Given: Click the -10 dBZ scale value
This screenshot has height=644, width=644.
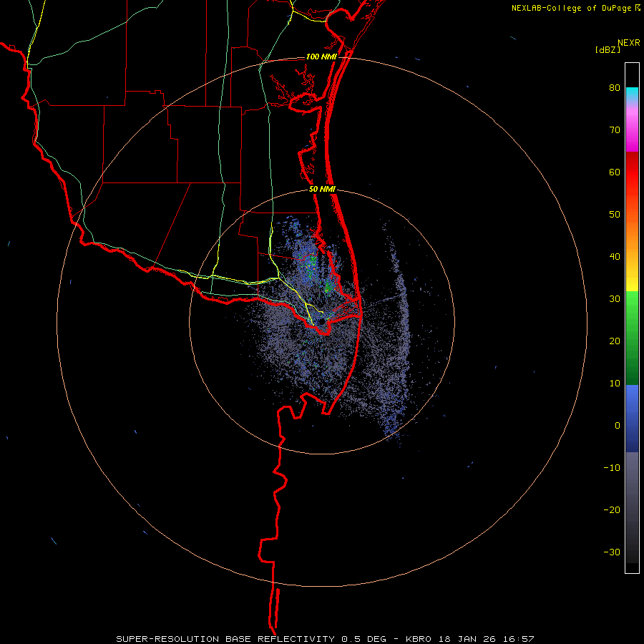Looking at the screenshot, I should [612, 468].
